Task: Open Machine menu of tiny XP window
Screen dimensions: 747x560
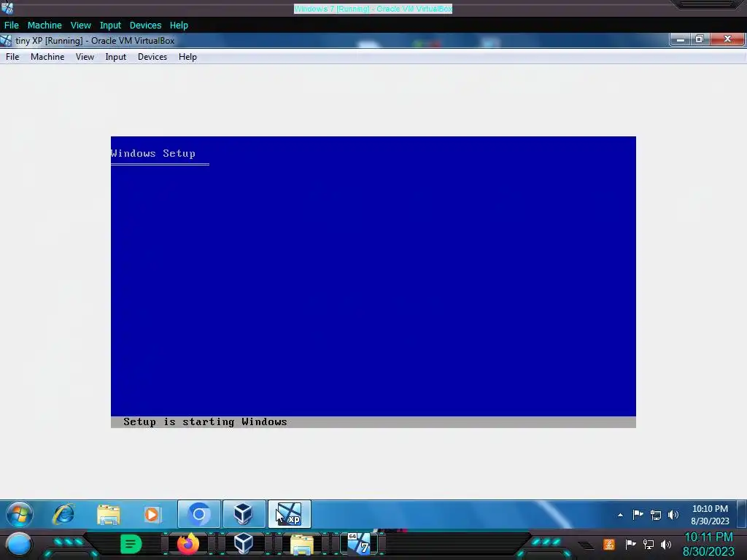Action: click(x=47, y=57)
